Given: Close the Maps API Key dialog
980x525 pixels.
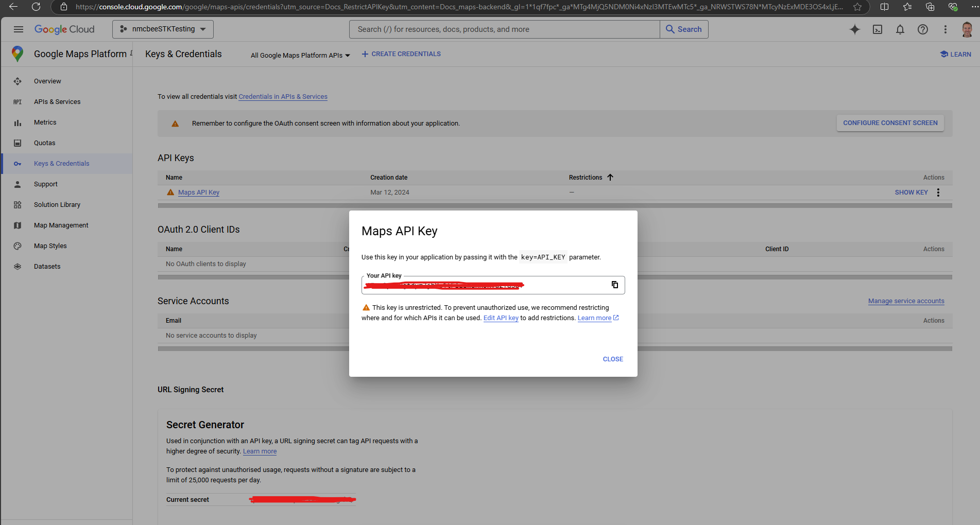Looking at the screenshot, I should tap(612, 359).
